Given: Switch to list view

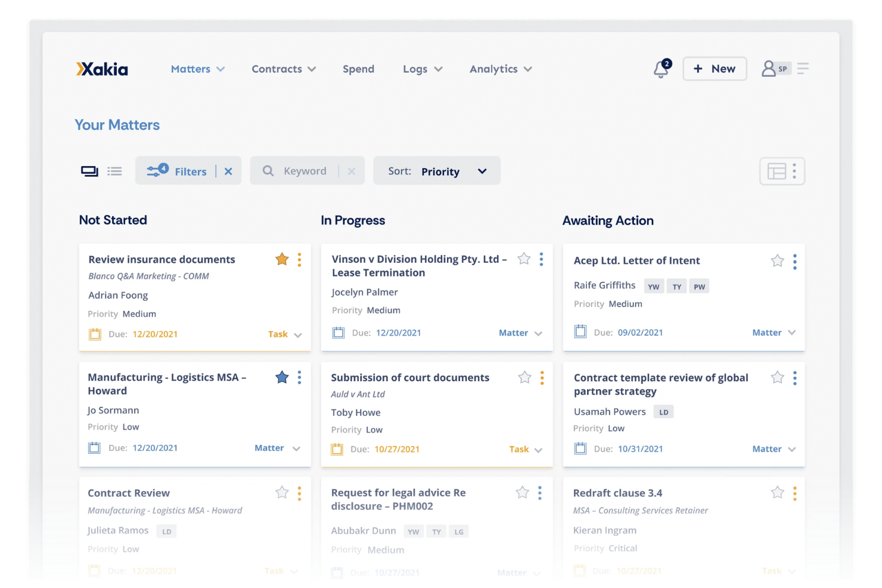Looking at the screenshot, I should coord(114,172).
